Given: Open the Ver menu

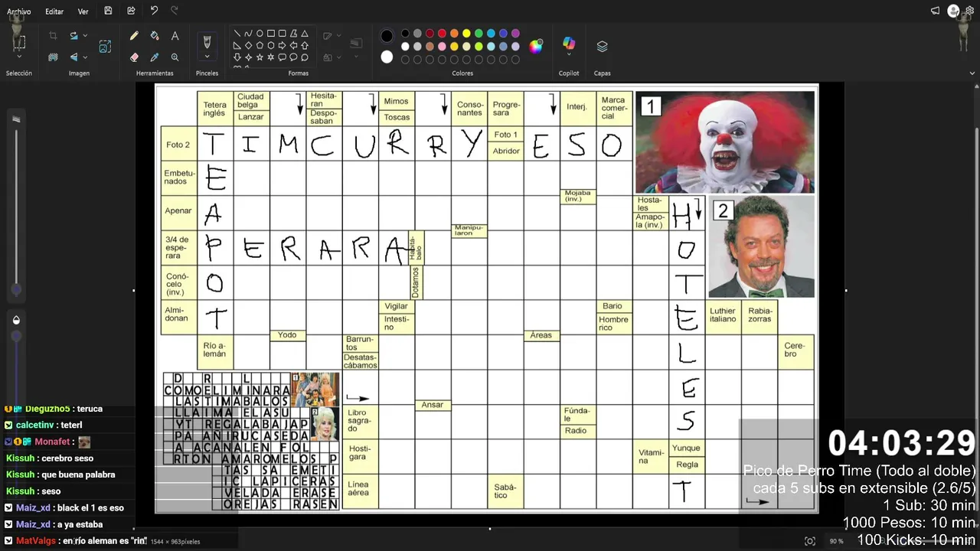Looking at the screenshot, I should 83,11.
